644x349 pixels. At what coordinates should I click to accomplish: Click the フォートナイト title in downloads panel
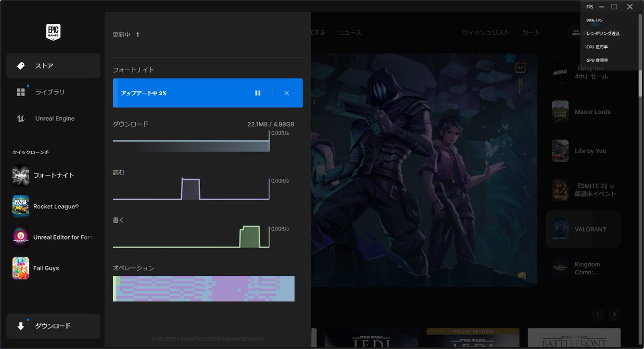coord(133,70)
